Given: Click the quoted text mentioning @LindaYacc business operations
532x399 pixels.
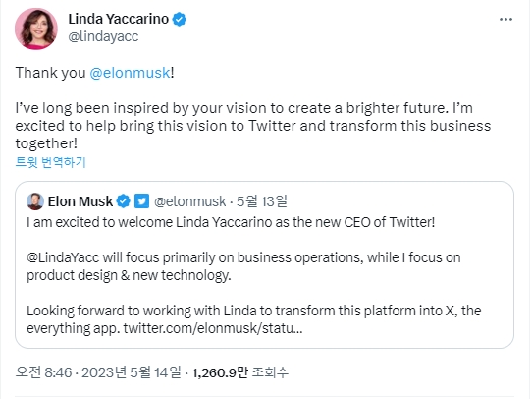Looking at the screenshot, I should 243,266.
